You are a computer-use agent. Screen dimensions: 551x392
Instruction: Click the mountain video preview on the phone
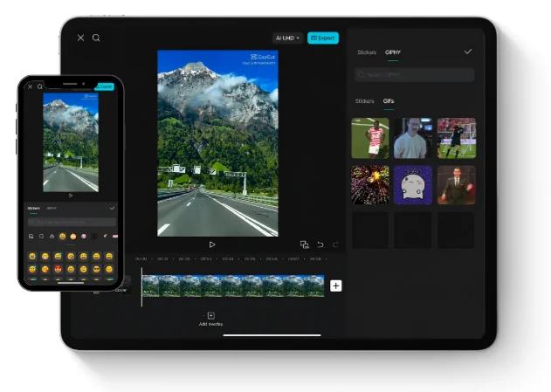tap(71, 142)
